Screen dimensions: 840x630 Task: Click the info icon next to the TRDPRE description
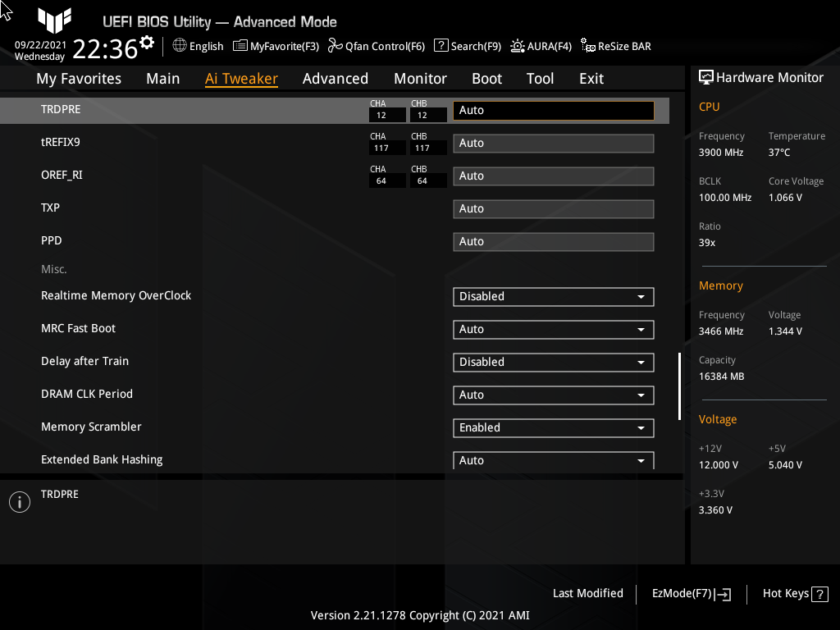point(20,502)
